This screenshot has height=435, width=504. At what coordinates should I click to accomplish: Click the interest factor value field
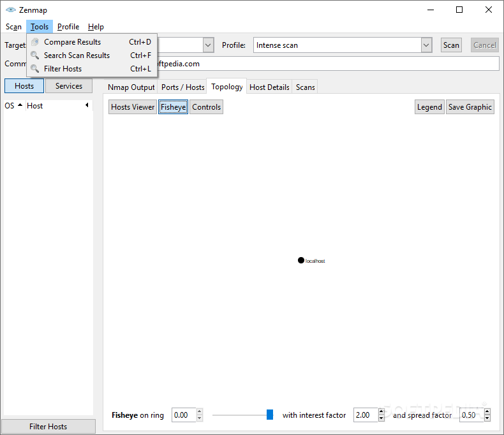[x=366, y=415]
